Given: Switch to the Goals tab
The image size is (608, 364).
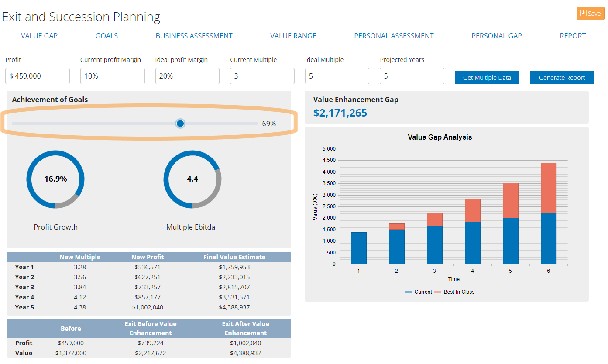Looking at the screenshot, I should 106,36.
